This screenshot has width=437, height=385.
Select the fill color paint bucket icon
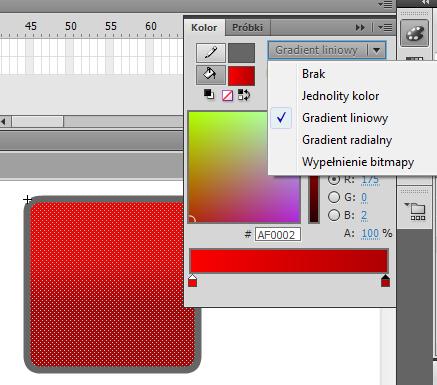point(211,75)
